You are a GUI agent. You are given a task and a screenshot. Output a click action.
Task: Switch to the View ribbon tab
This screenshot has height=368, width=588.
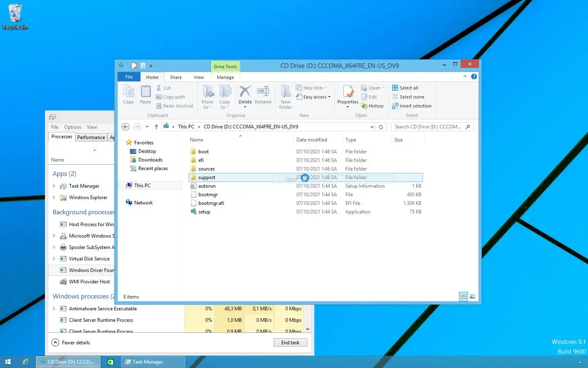point(198,77)
